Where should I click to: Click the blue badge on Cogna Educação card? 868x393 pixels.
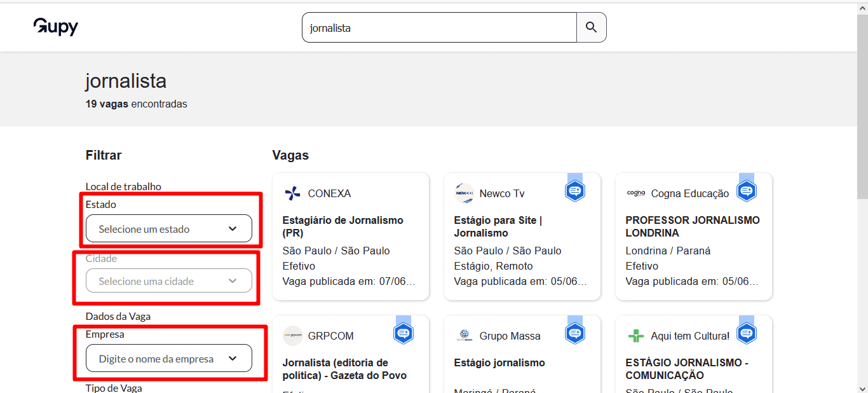(747, 190)
